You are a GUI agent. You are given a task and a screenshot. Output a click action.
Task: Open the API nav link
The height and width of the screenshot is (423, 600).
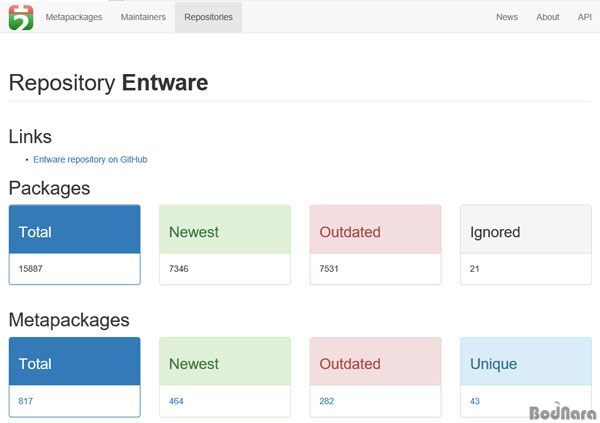pyautogui.click(x=584, y=17)
